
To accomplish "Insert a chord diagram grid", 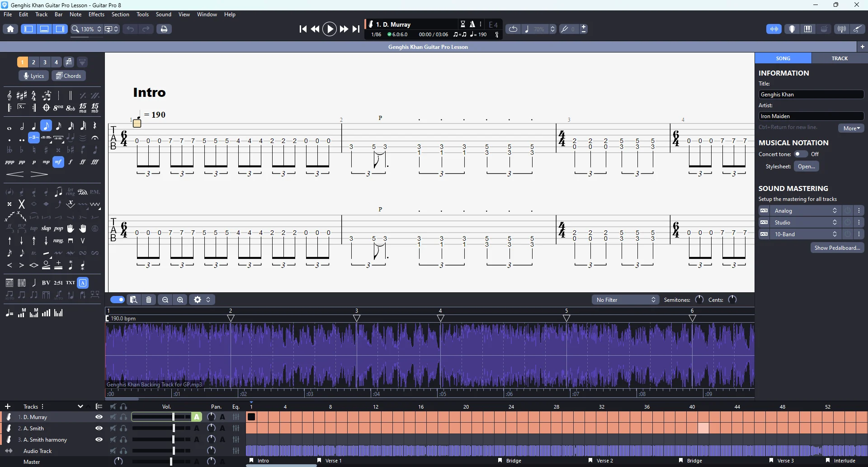I will [9, 283].
